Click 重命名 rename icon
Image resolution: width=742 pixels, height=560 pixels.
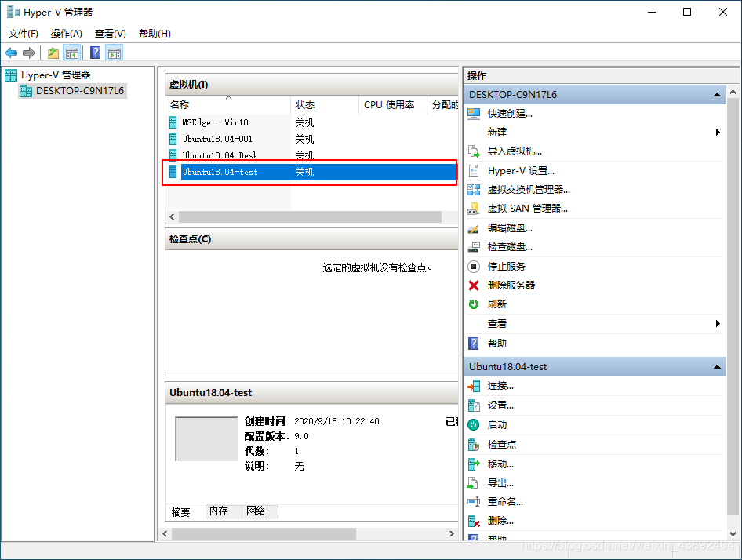474,502
